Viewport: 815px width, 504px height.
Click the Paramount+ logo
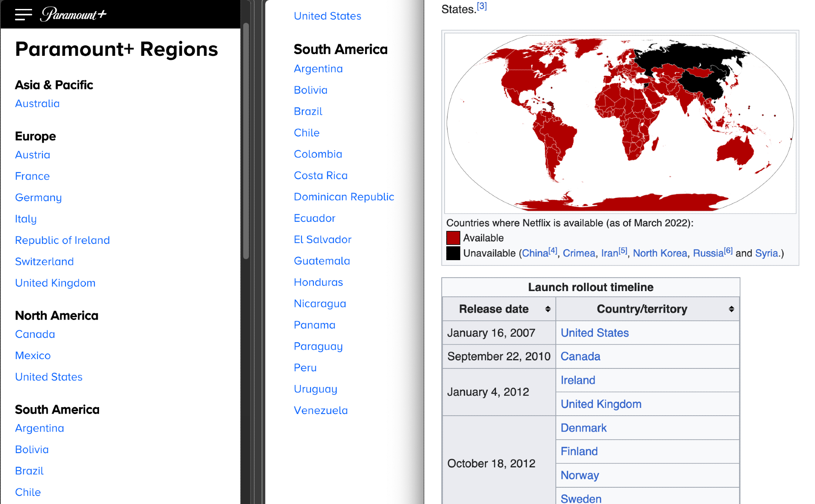tap(74, 15)
